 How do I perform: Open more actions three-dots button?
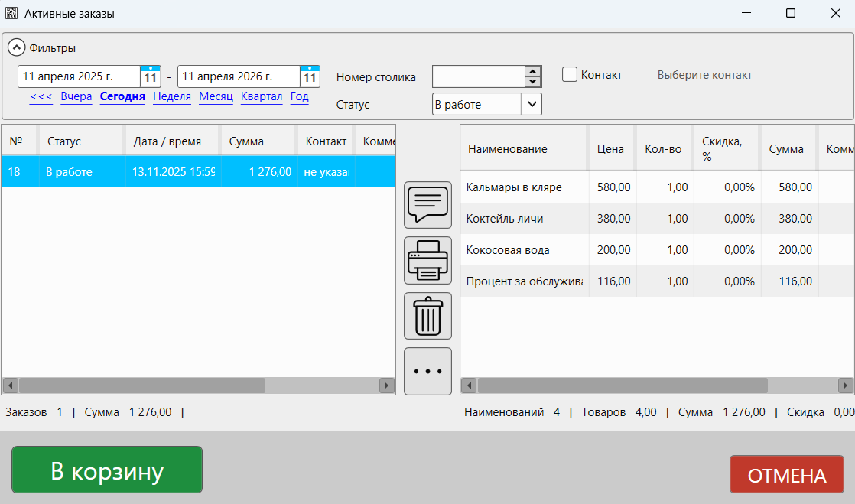click(427, 372)
